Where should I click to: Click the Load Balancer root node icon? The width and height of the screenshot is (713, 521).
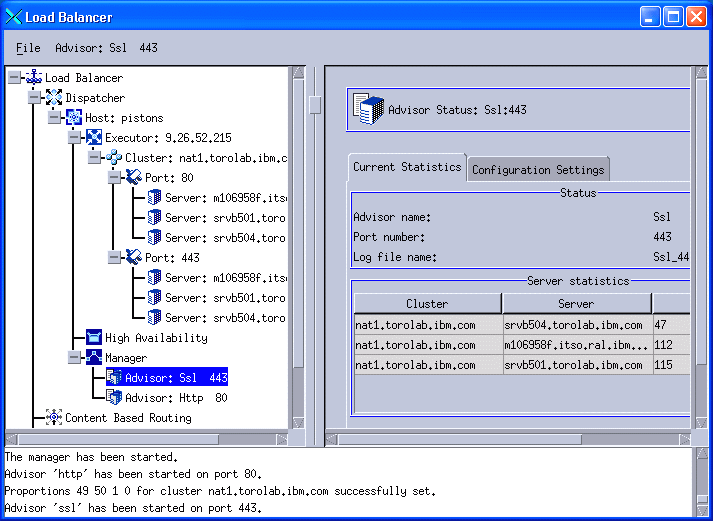(x=34, y=78)
